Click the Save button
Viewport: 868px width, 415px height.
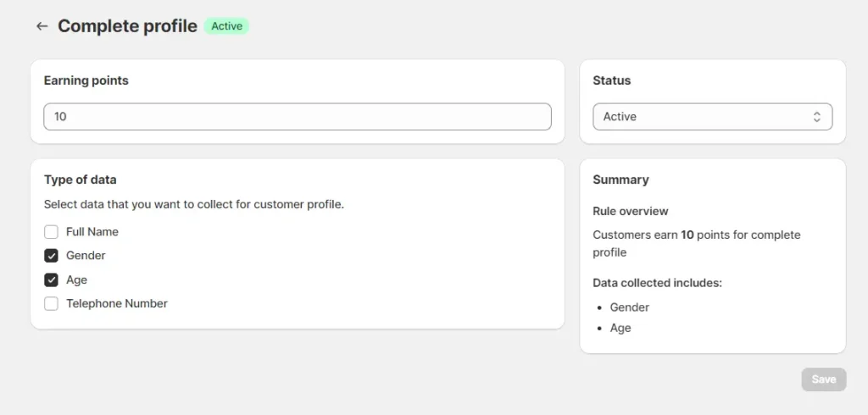coord(823,379)
